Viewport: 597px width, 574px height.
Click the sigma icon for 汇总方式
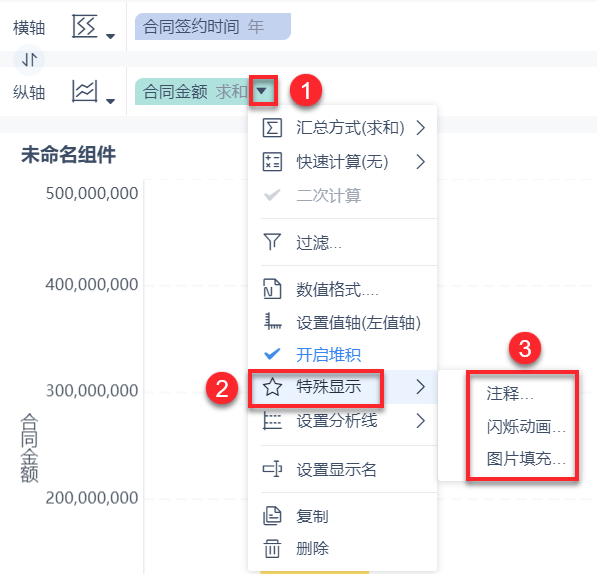tap(272, 128)
